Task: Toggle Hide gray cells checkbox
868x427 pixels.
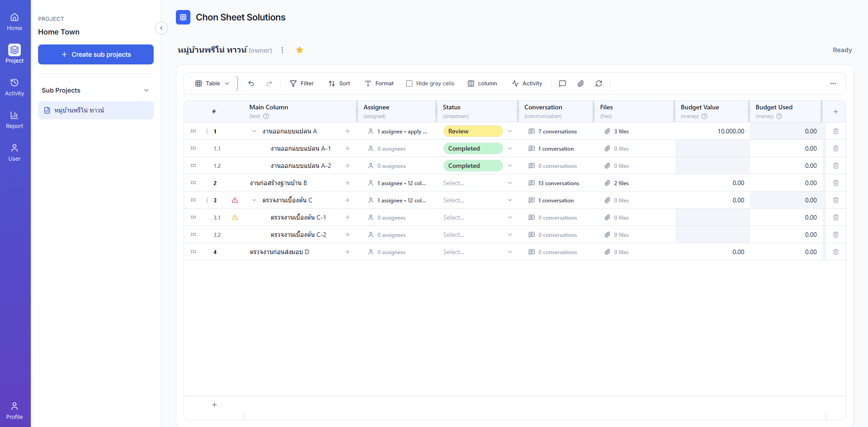Action: (x=409, y=83)
